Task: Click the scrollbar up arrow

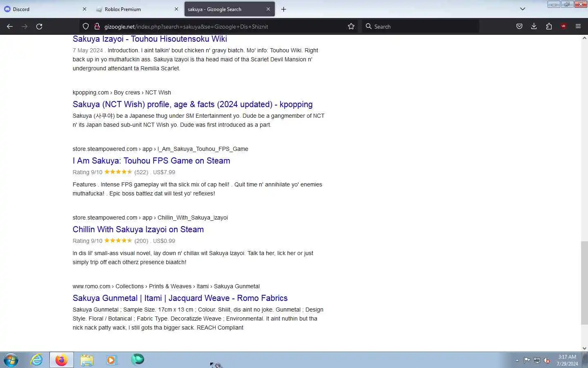Action: click(x=584, y=38)
